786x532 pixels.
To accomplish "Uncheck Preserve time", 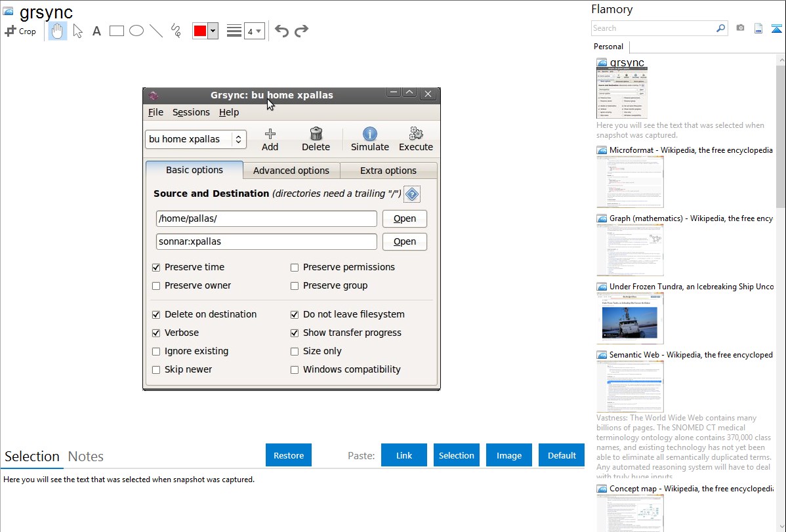I will pos(156,268).
